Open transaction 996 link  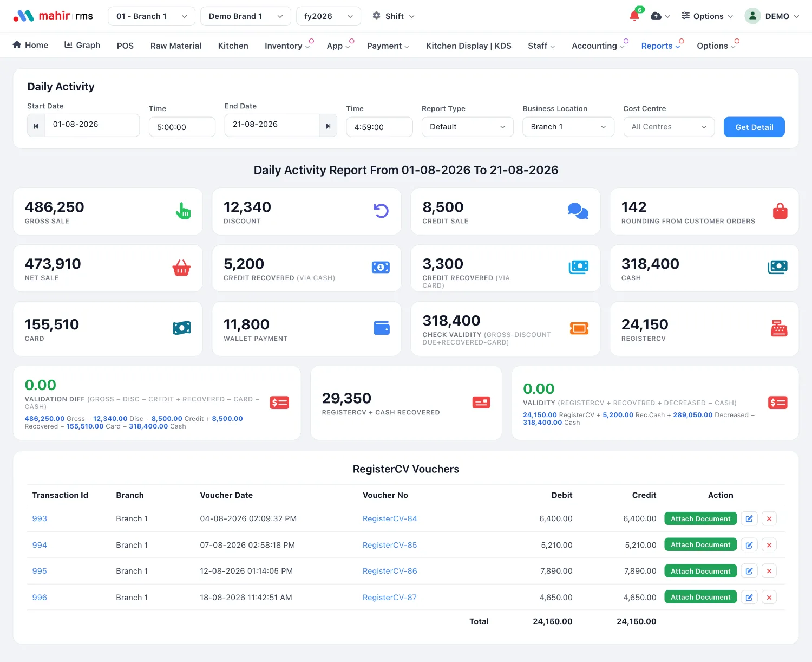coord(40,598)
